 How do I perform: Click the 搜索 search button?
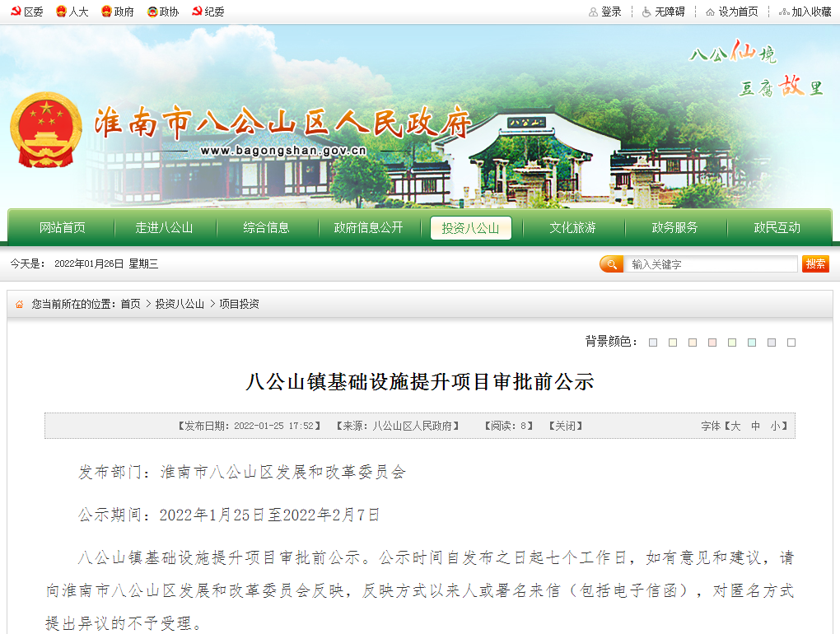(817, 263)
